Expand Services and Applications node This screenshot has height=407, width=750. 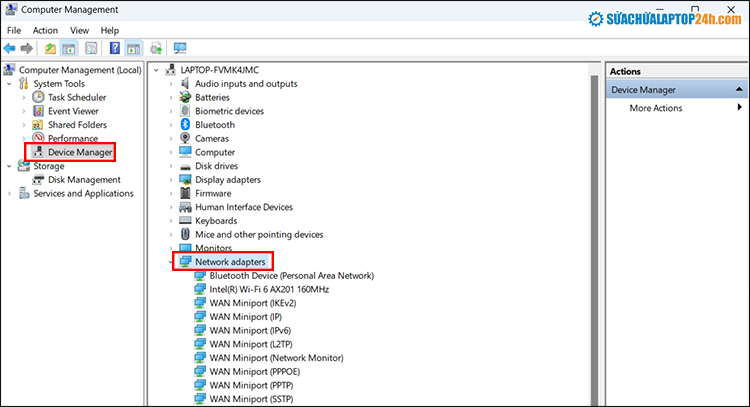pos(10,194)
